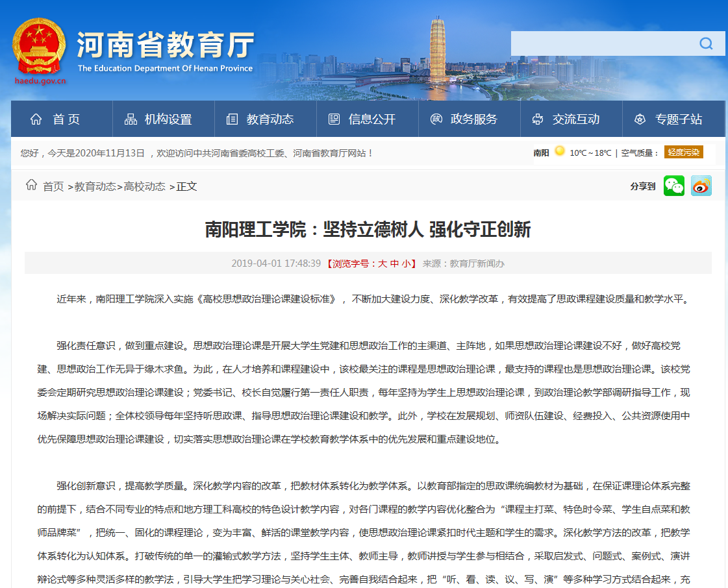Viewport: 728px width, 588px height.
Task: Click the sun weather icon
Action: pos(559,151)
